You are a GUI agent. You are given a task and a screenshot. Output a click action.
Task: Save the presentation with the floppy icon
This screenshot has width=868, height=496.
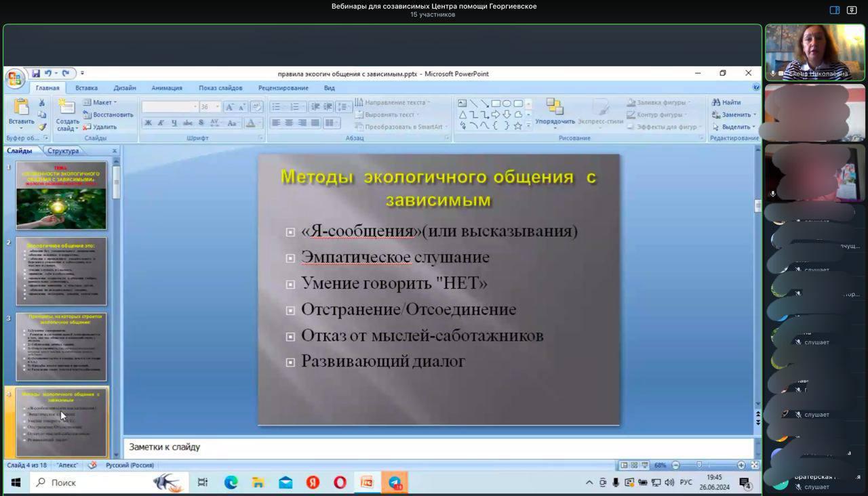(35, 73)
